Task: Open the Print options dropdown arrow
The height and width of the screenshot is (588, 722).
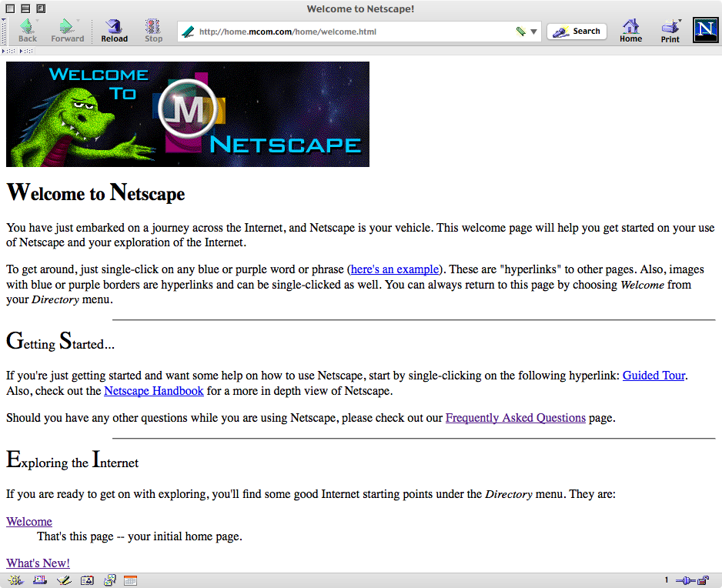Action: point(680,21)
